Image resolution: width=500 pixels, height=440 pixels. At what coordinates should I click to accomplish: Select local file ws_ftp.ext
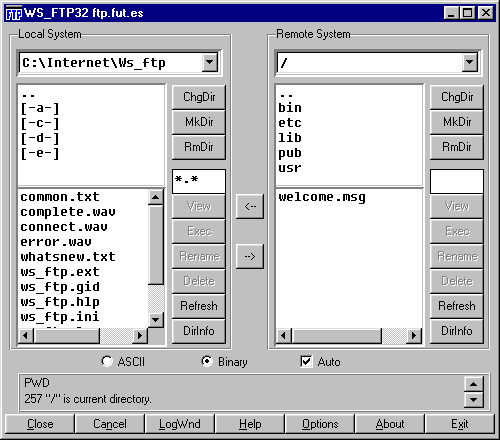(x=60, y=272)
